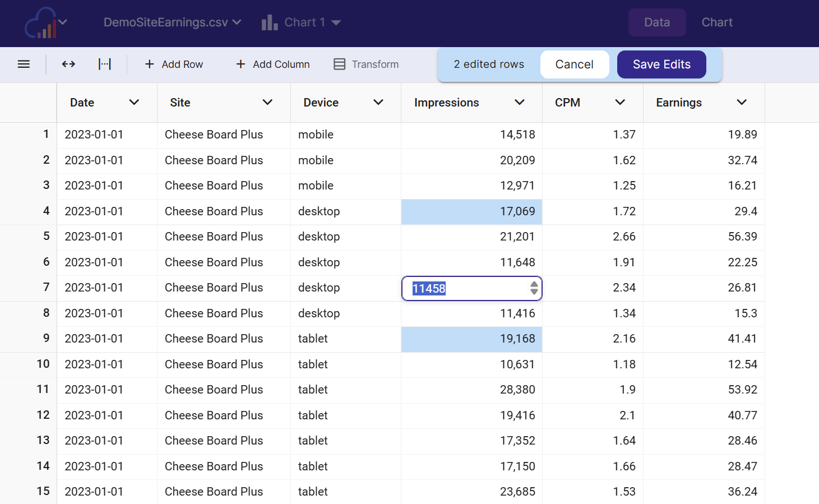Open the Impressions column dropdown arrow

pyautogui.click(x=520, y=102)
